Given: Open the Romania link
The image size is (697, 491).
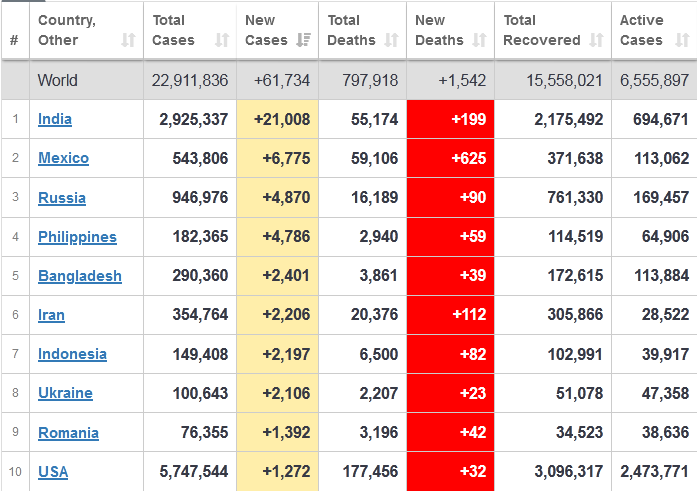Looking at the screenshot, I should click(x=68, y=433).
